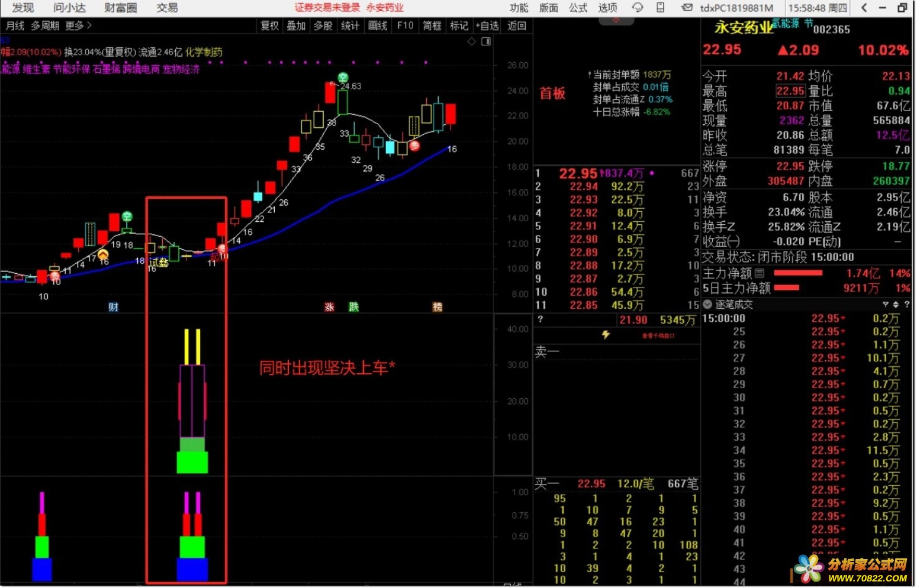Screen dimensions: 917x588
Task: Open the customer service headset icon
Action: click(x=637, y=8)
